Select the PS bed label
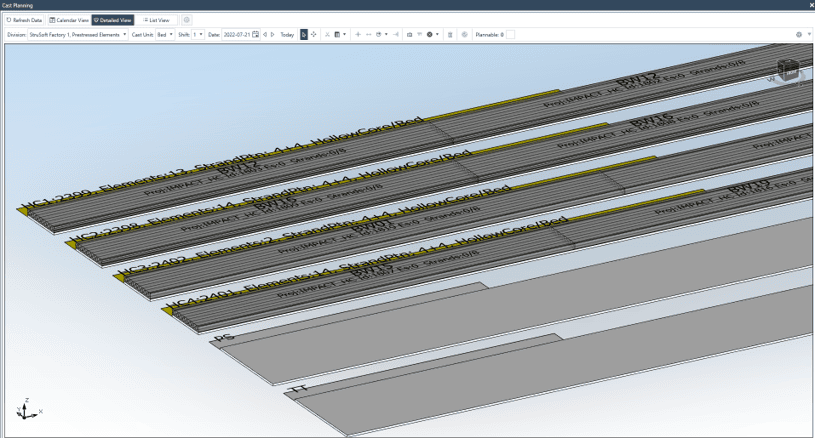 pyautogui.click(x=224, y=338)
